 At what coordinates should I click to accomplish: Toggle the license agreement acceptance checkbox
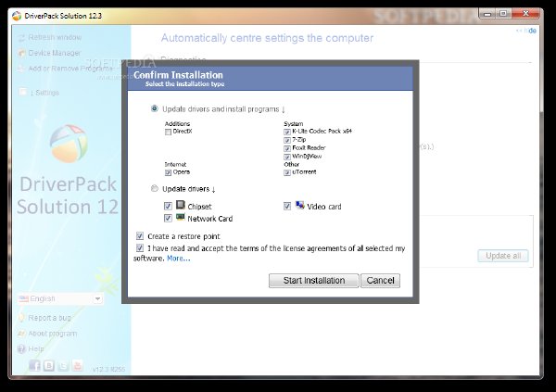pyautogui.click(x=140, y=247)
